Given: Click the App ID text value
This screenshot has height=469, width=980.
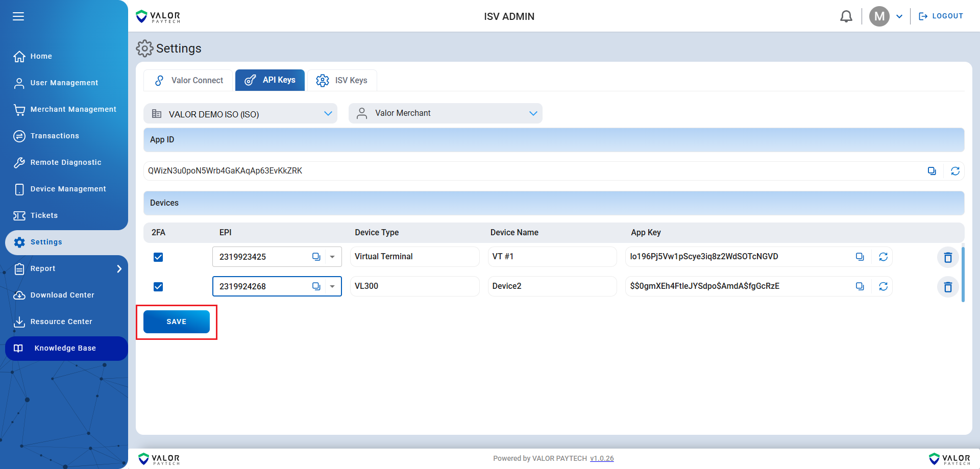Looking at the screenshot, I should (x=225, y=171).
